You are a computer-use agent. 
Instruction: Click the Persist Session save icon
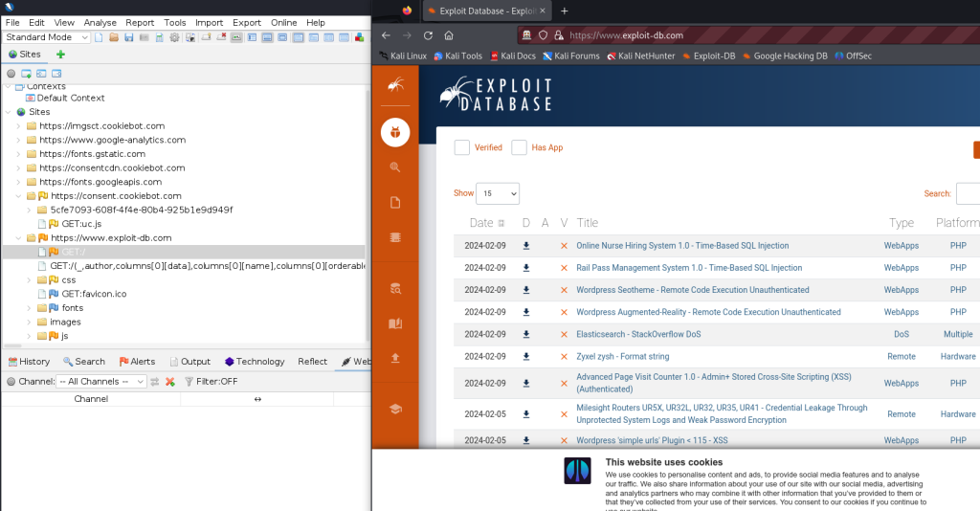click(x=129, y=37)
